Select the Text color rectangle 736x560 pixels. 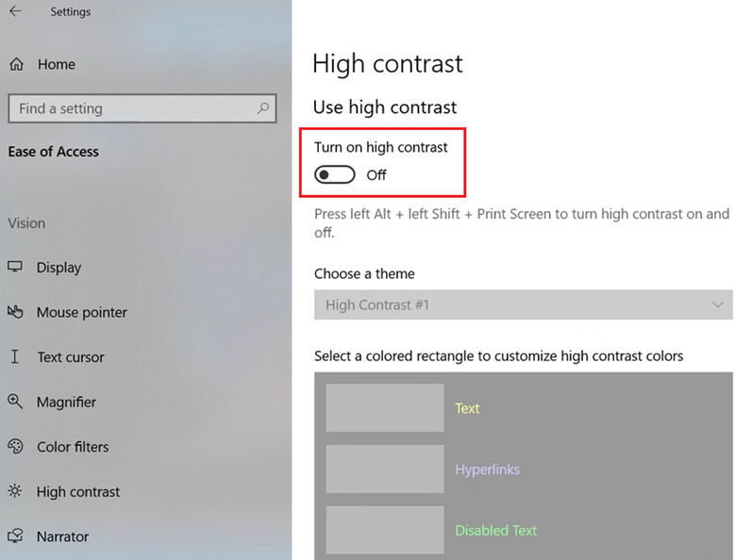coord(385,407)
